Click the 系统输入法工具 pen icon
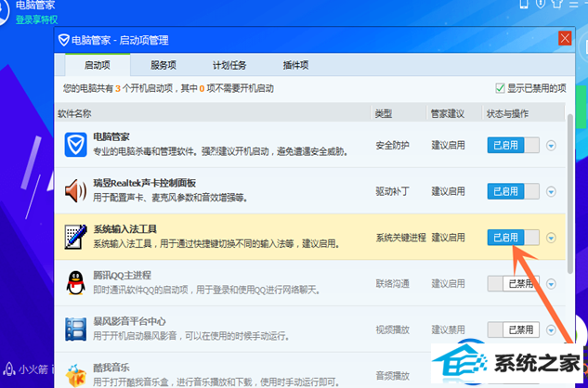 coord(76,237)
